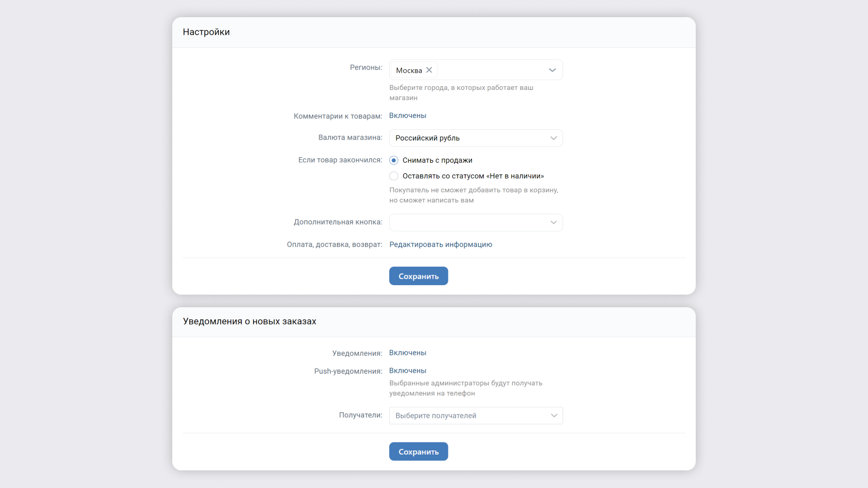Click the Настройки section heading
Image resolution: width=868 pixels, height=488 pixels.
click(x=206, y=32)
